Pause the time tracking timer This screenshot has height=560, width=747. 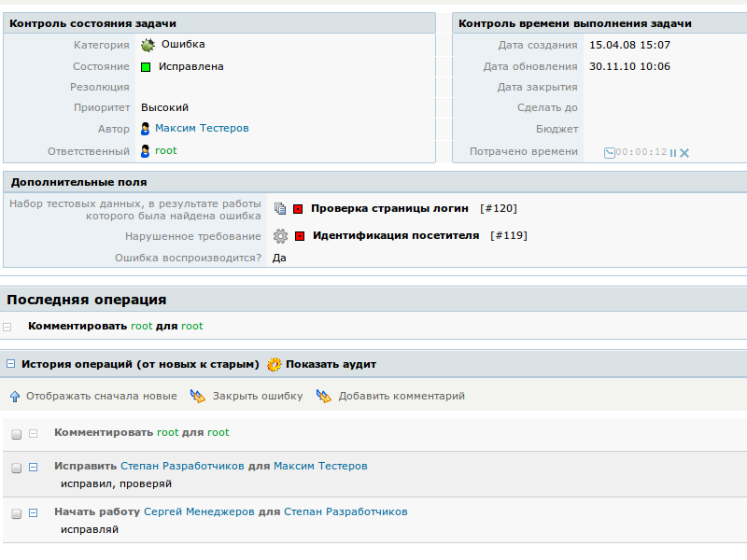pos(673,153)
